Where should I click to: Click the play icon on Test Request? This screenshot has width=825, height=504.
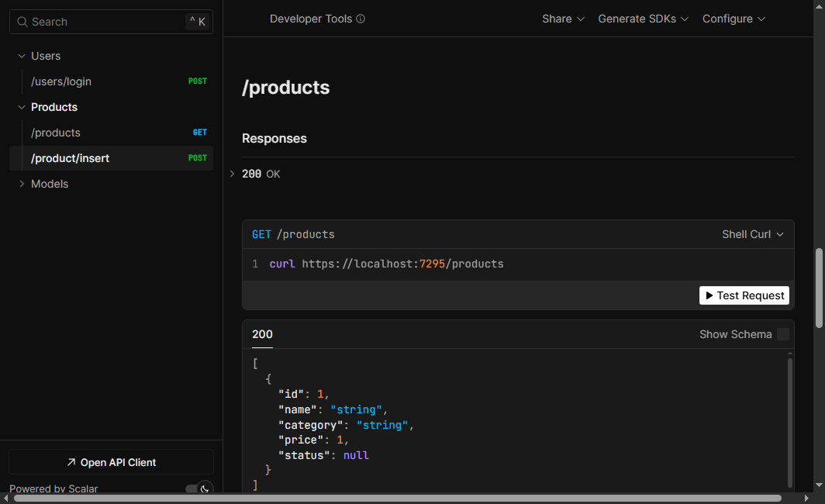pos(709,295)
